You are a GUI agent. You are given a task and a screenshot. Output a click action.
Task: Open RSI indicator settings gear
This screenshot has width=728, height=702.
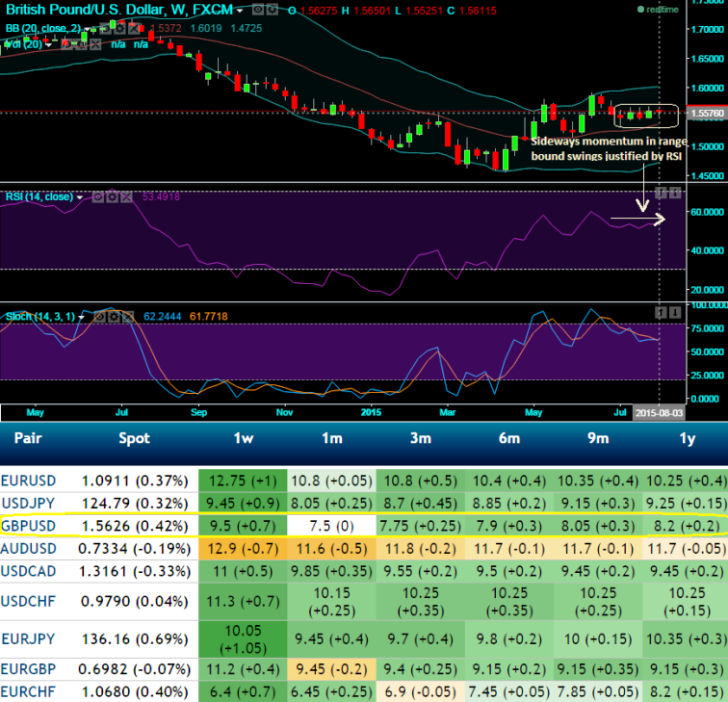(112, 196)
